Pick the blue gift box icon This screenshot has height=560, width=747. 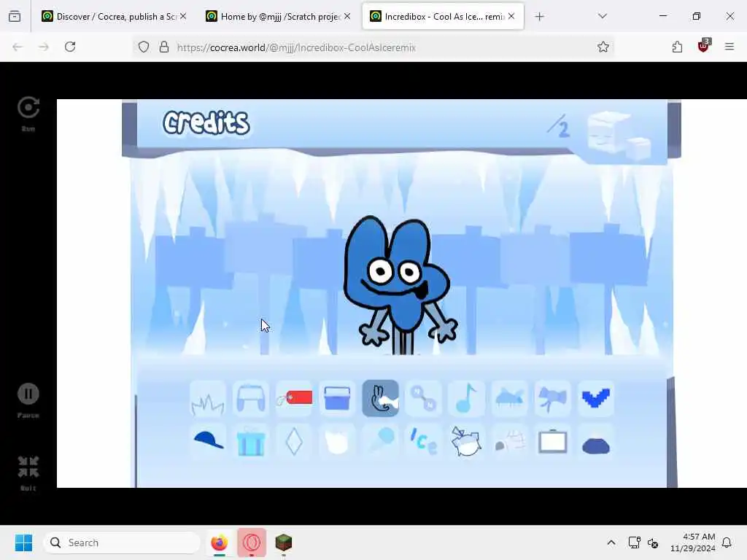(x=251, y=441)
